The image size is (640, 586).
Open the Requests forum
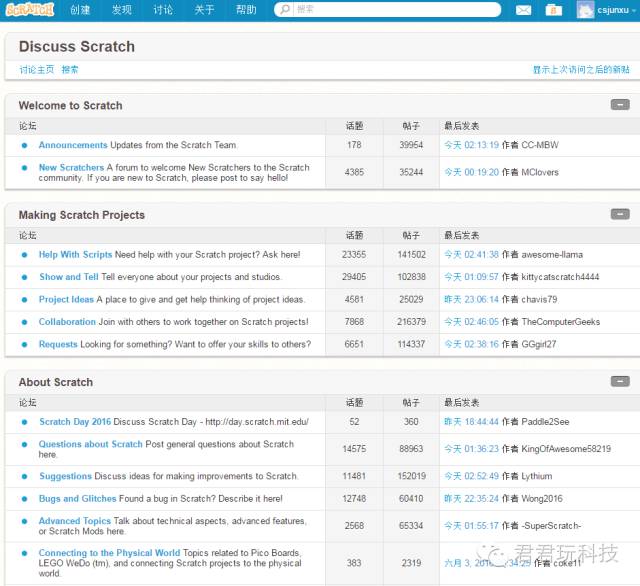(x=58, y=344)
